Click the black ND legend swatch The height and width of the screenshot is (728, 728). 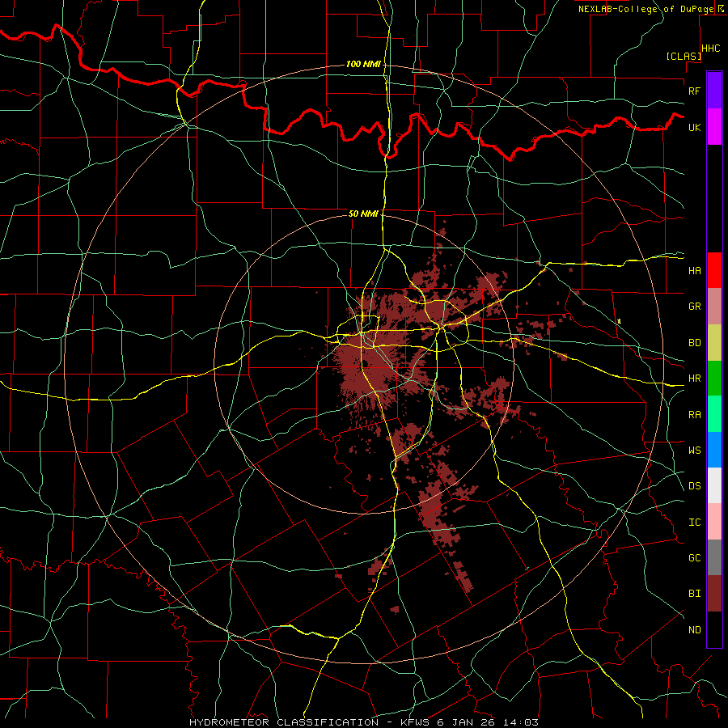pos(714,629)
